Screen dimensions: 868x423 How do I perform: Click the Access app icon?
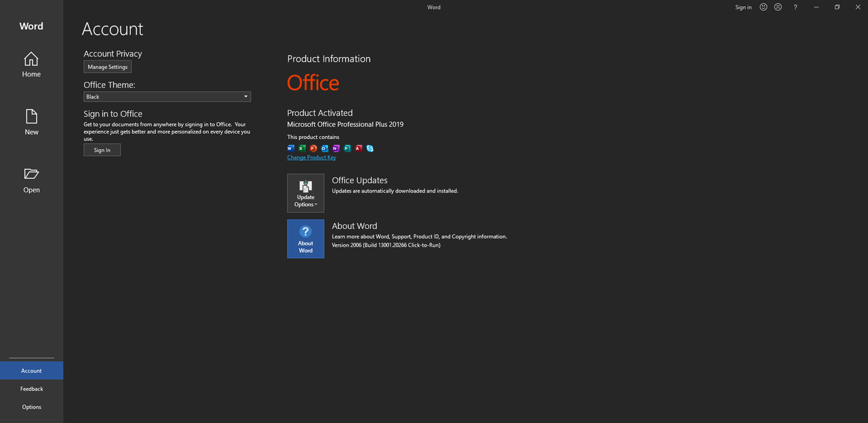[x=359, y=148]
